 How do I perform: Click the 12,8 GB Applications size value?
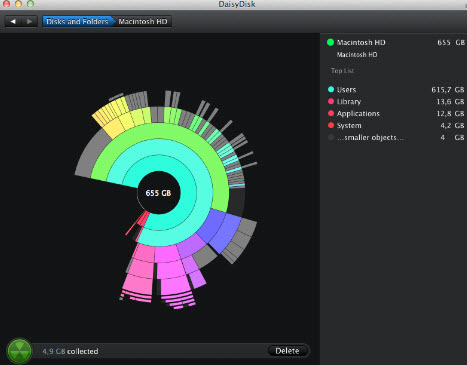(x=450, y=114)
